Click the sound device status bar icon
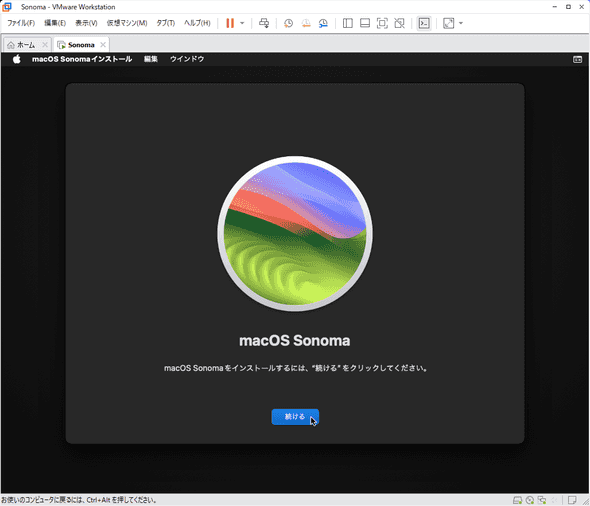Image resolution: width=590 pixels, height=506 pixels. point(555,500)
